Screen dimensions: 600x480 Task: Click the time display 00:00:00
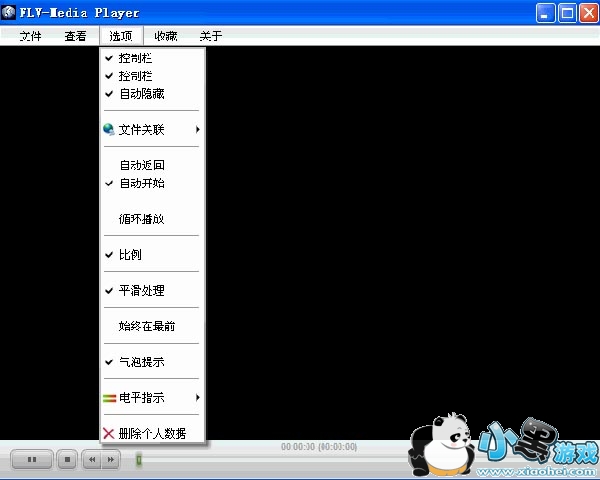coord(319,447)
